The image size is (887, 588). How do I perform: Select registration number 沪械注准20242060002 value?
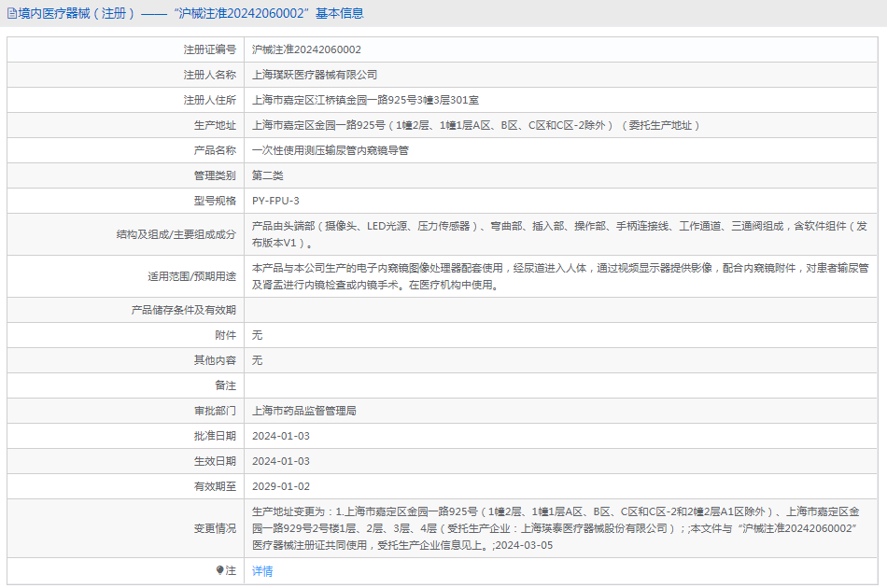tap(306, 49)
